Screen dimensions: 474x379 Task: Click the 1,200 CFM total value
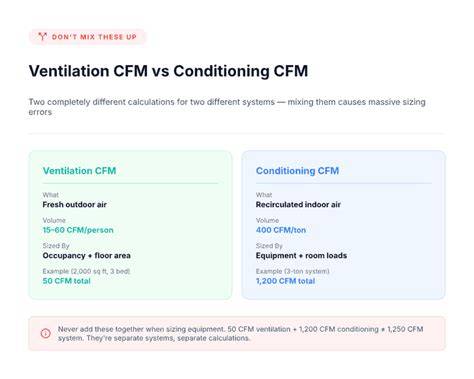(x=285, y=281)
